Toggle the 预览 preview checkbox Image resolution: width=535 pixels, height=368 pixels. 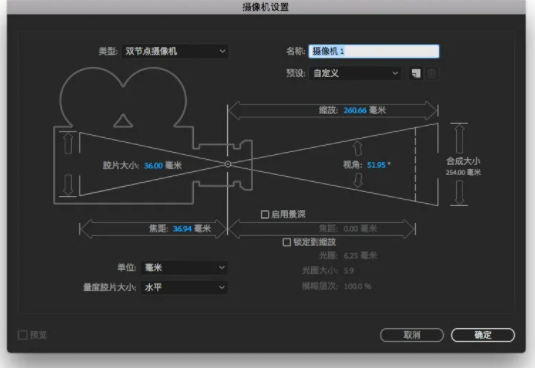pyautogui.click(x=23, y=335)
